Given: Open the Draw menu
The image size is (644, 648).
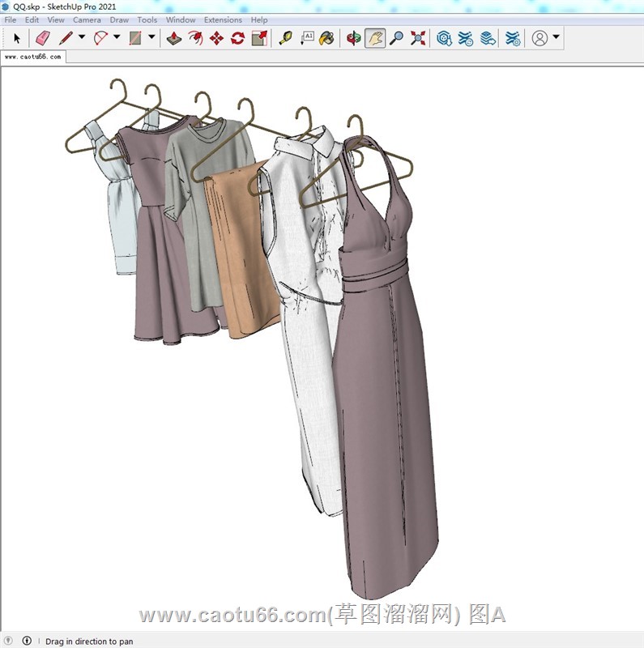Looking at the screenshot, I should [x=119, y=19].
